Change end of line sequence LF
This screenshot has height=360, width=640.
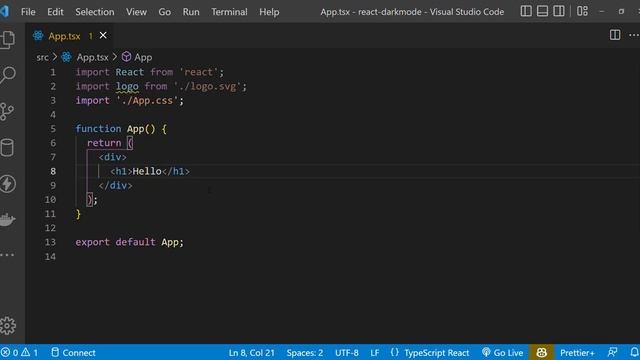375,353
